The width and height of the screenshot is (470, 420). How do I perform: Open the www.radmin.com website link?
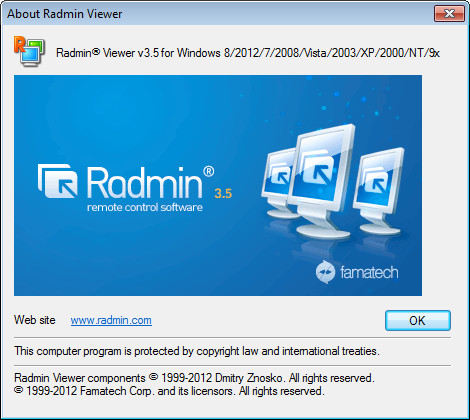pos(111,320)
